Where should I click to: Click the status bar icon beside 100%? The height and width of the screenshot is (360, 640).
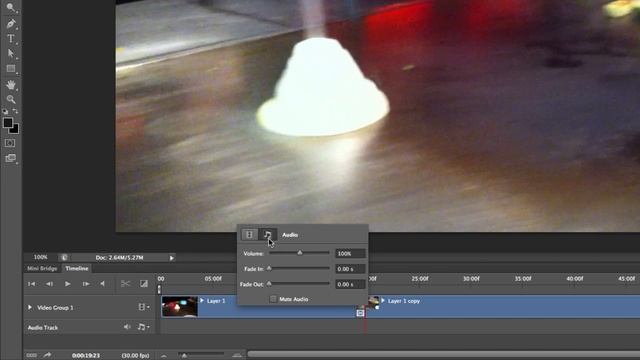coord(64,257)
